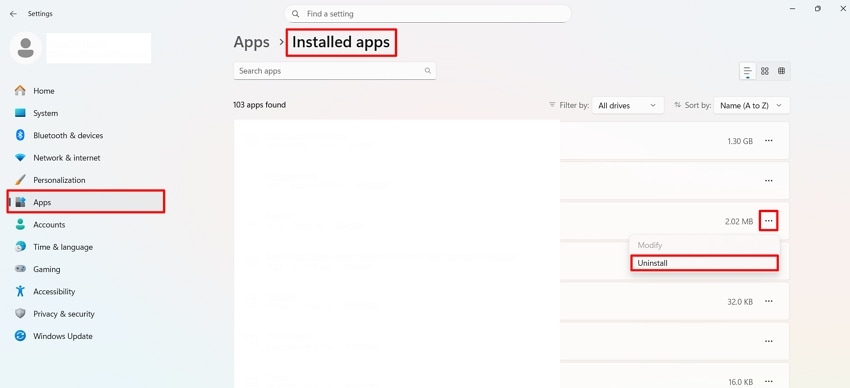This screenshot has width=850, height=388.
Task: Open the Accounts settings page
Action: click(86, 224)
